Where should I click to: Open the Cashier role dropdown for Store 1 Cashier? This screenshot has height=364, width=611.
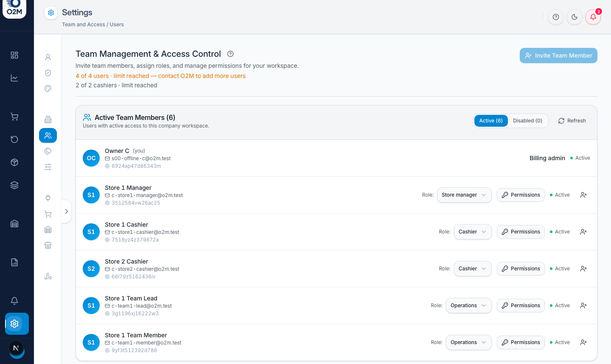[473, 232]
